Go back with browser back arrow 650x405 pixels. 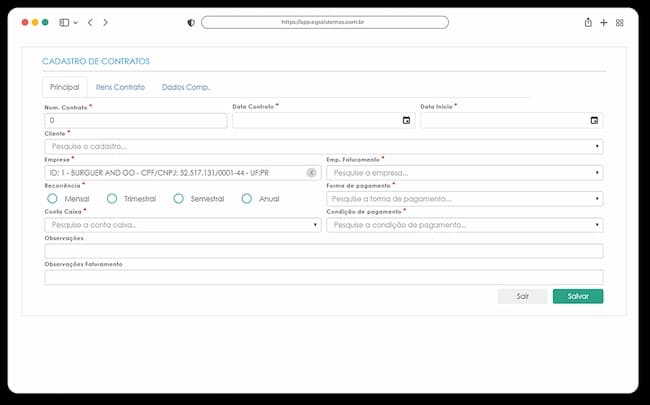click(90, 22)
